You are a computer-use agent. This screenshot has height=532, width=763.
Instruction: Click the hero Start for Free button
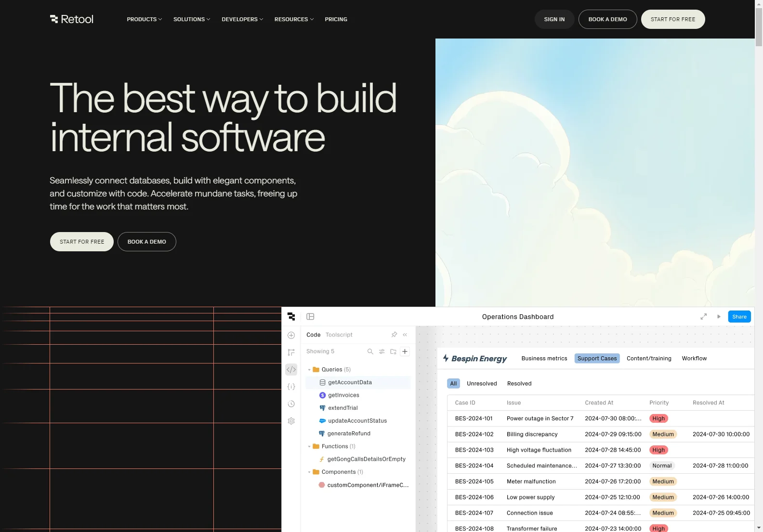point(82,242)
